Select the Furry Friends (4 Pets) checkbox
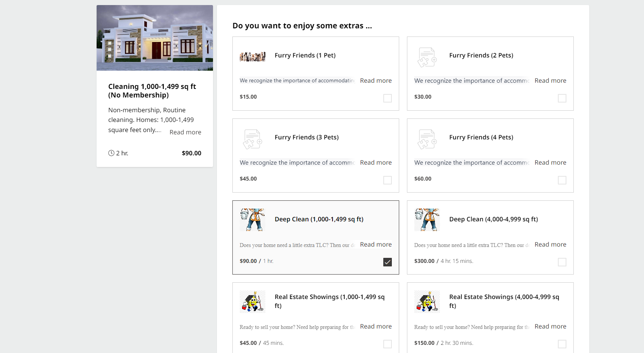644x353 pixels. [562, 180]
